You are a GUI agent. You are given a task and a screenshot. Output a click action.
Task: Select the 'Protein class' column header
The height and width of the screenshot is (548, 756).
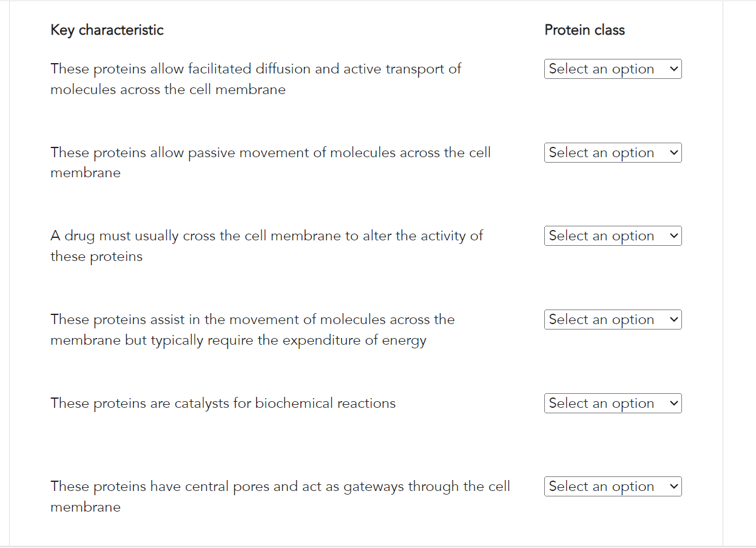click(584, 30)
